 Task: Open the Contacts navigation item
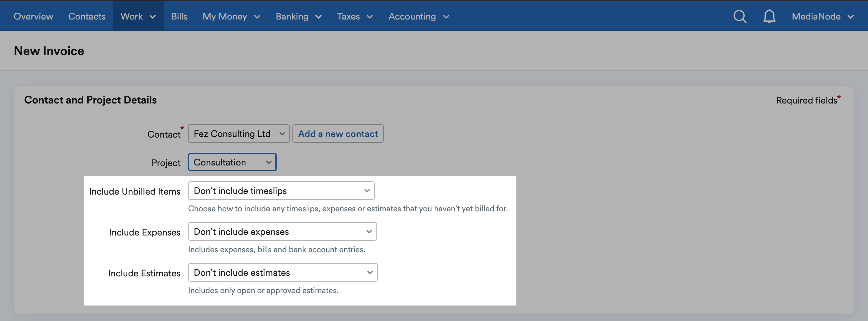tap(87, 16)
